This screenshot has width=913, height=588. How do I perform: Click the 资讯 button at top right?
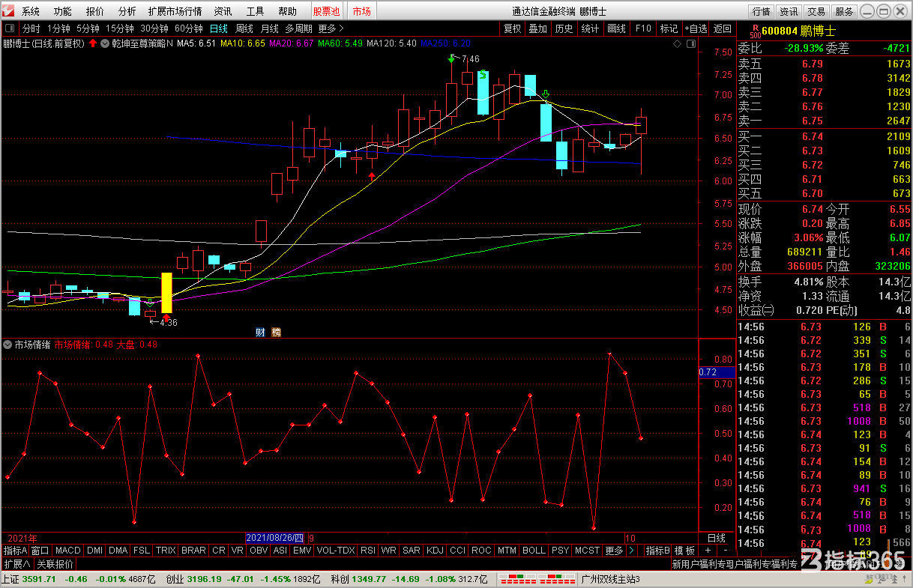(x=789, y=11)
